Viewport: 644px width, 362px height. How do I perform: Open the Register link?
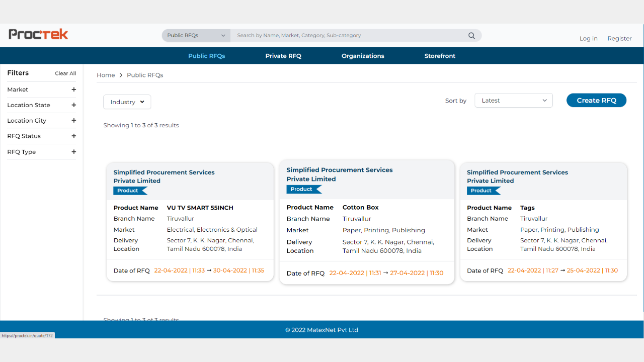coord(619,39)
